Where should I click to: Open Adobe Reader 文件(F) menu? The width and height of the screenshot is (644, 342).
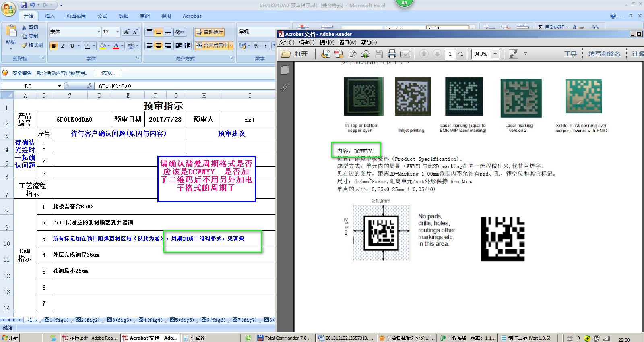(x=287, y=42)
